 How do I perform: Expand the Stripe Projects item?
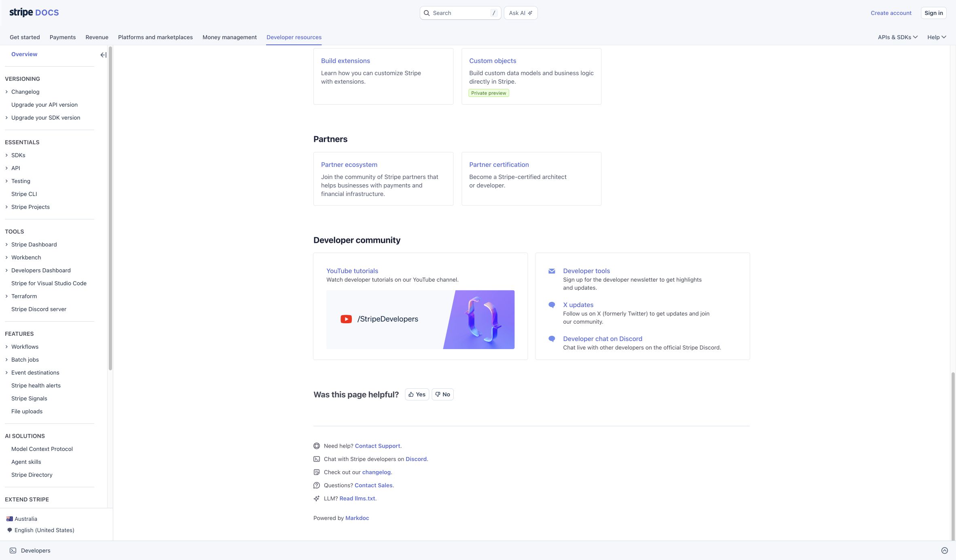coord(6,207)
